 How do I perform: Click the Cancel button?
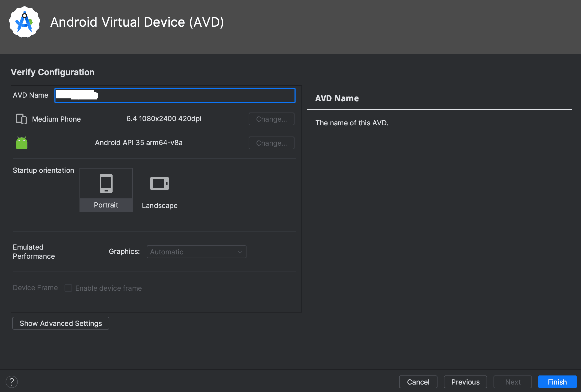(x=418, y=382)
